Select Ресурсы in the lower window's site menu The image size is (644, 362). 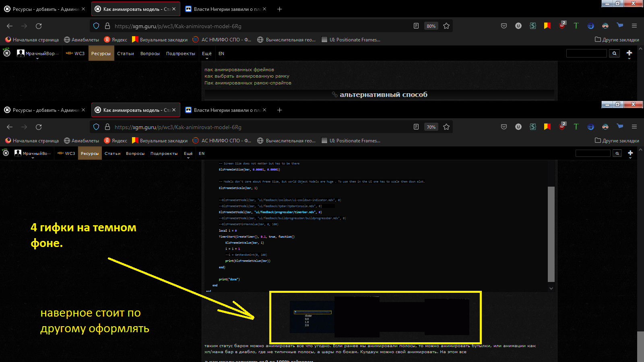(90, 153)
